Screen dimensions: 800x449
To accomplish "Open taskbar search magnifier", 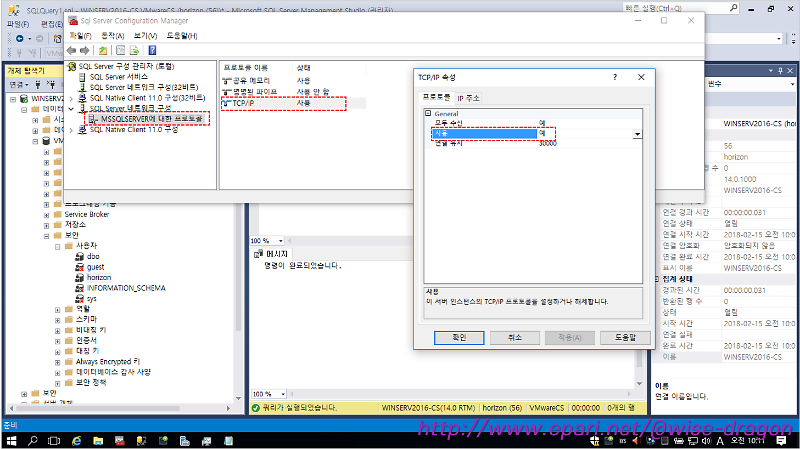I will click(x=33, y=441).
